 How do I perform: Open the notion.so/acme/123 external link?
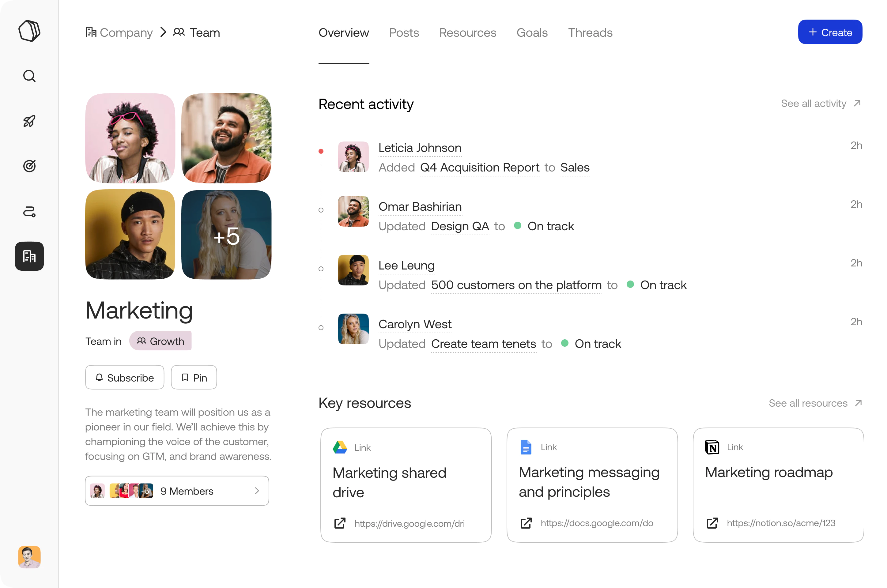point(771,523)
